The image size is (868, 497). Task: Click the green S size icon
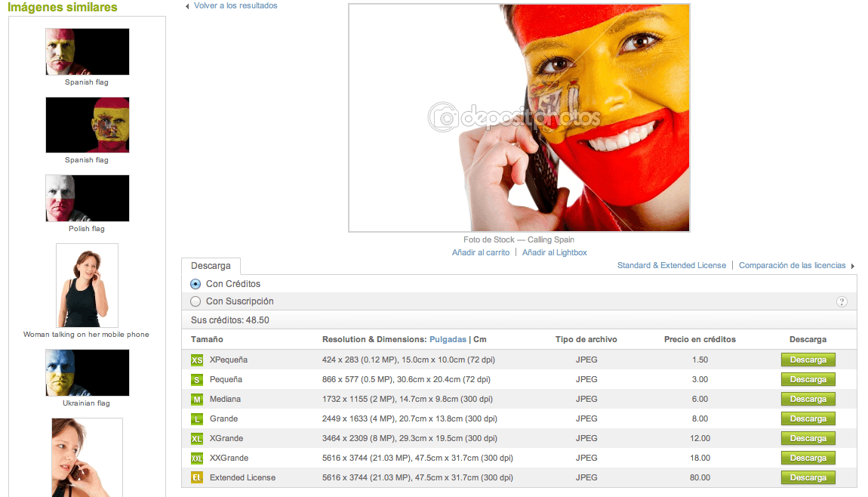(x=197, y=380)
